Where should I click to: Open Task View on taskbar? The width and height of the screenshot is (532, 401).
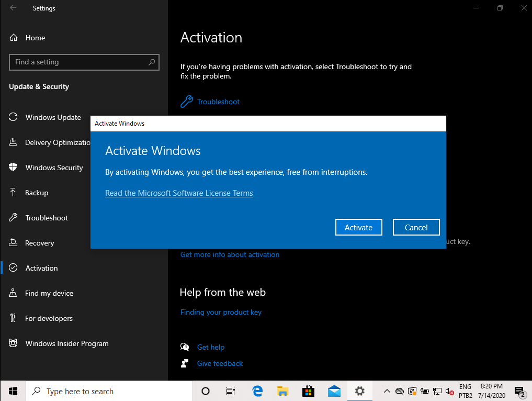(x=230, y=391)
